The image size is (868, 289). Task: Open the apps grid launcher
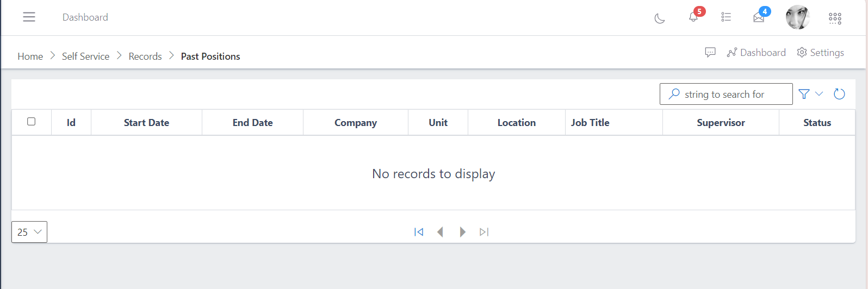click(835, 18)
